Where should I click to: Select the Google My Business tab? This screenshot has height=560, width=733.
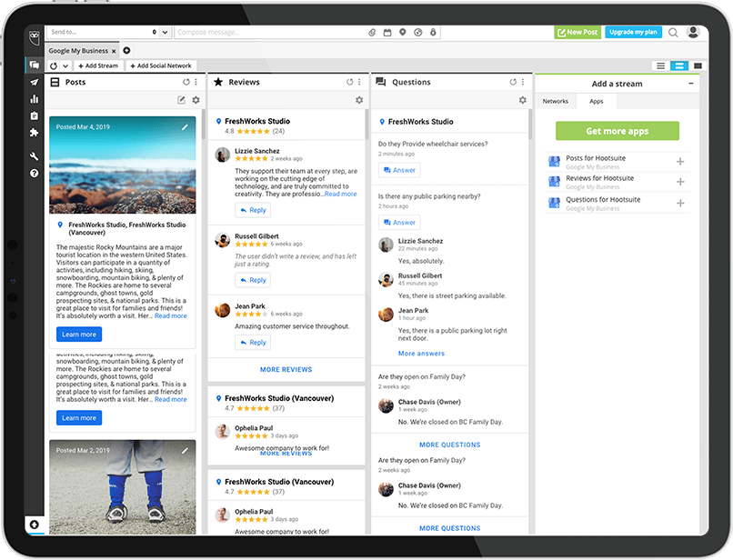pos(78,51)
